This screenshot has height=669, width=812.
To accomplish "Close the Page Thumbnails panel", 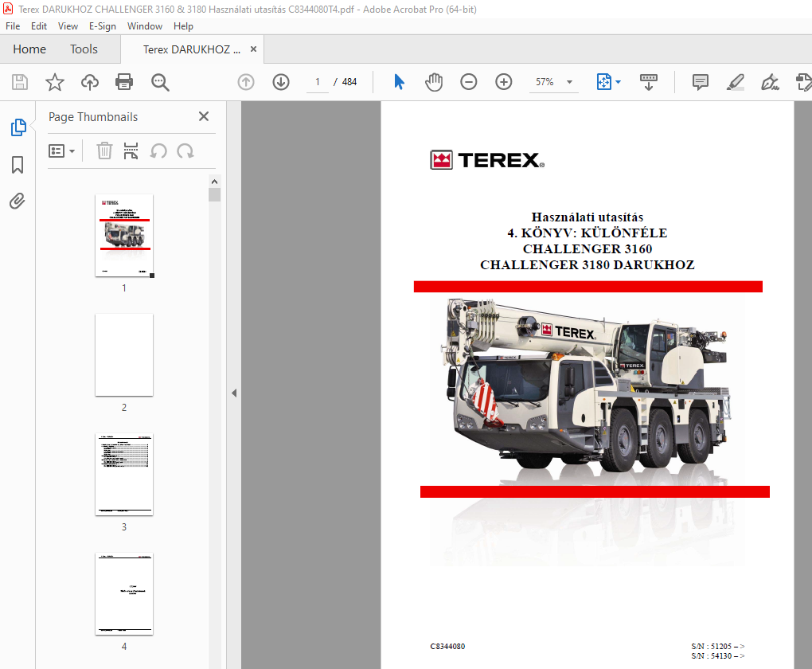I will (x=204, y=116).
